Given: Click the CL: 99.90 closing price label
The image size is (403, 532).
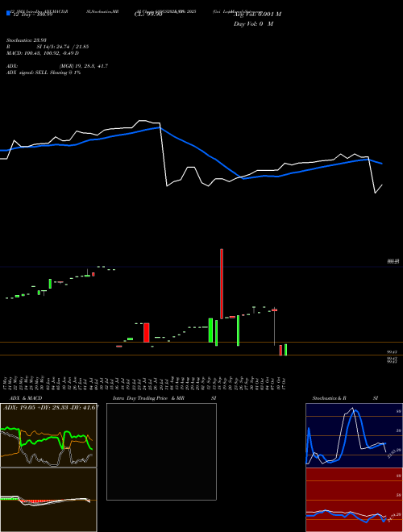Looking at the screenshot, I should point(148,15).
